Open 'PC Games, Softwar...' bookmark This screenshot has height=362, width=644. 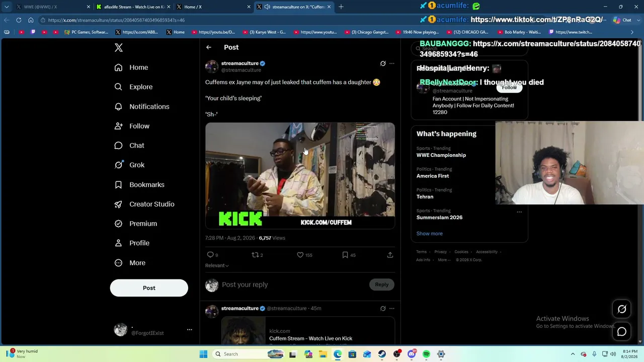tap(86, 32)
